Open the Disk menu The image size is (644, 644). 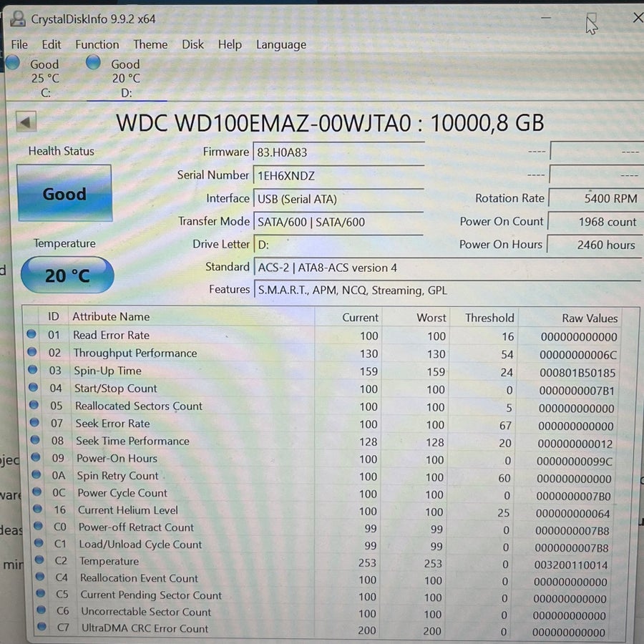pos(192,44)
